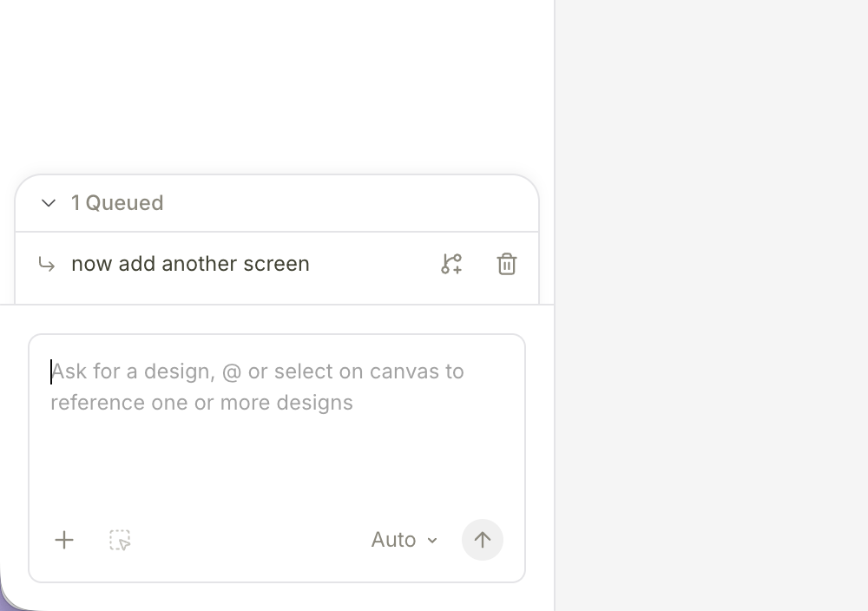This screenshot has width=868, height=611.
Task: Click the reply arrow icon beside queued message
Action: tap(47, 264)
